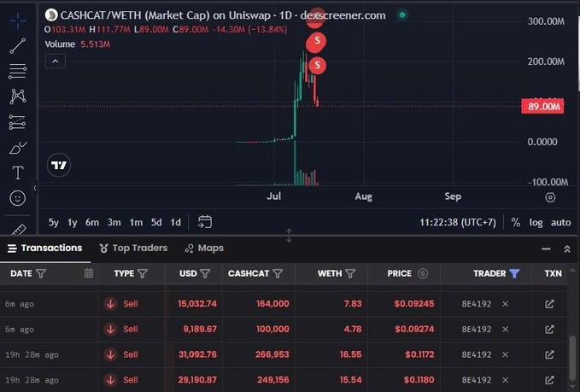Open the CASHCAT column filter
Viewport: 580px width, 392px height.
pos(278,273)
